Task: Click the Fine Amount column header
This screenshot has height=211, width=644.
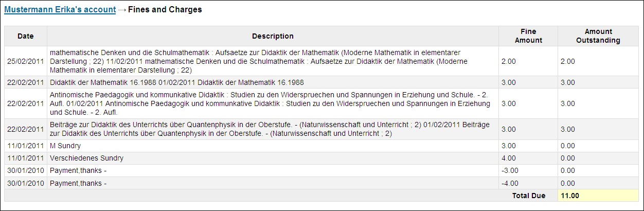Action: pyautogui.click(x=528, y=36)
